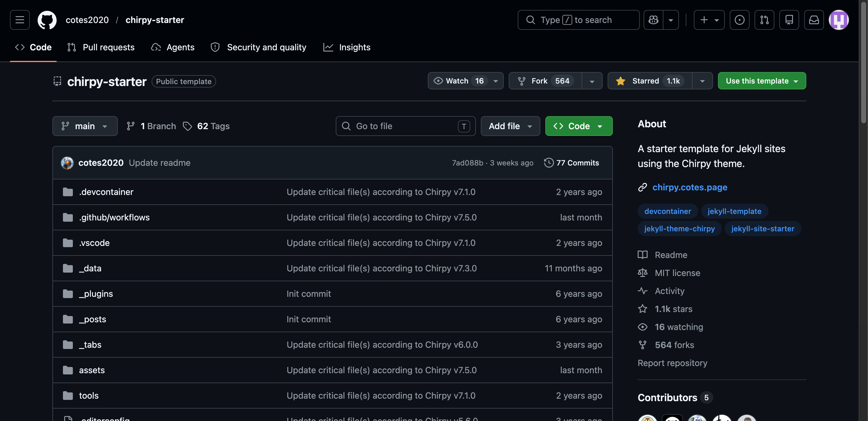Image resolution: width=868 pixels, height=421 pixels.
Task: Open the chirpy.cotes.page link
Action: [x=690, y=187]
